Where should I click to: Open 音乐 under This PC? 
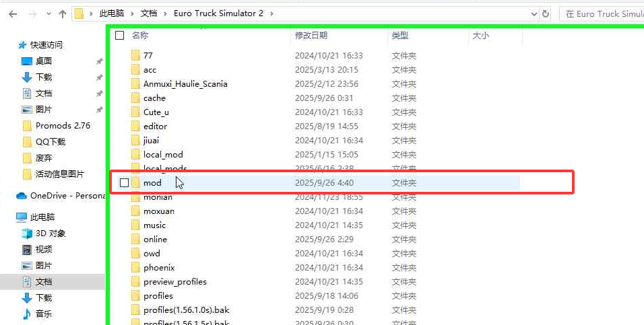coord(44,314)
